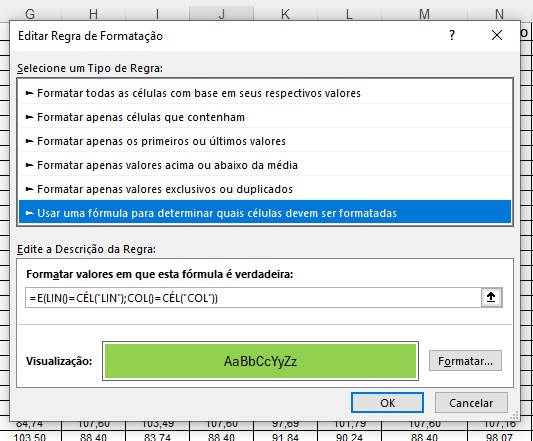Select column L header
Viewport: 533px width, 441px height.
click(349, 14)
